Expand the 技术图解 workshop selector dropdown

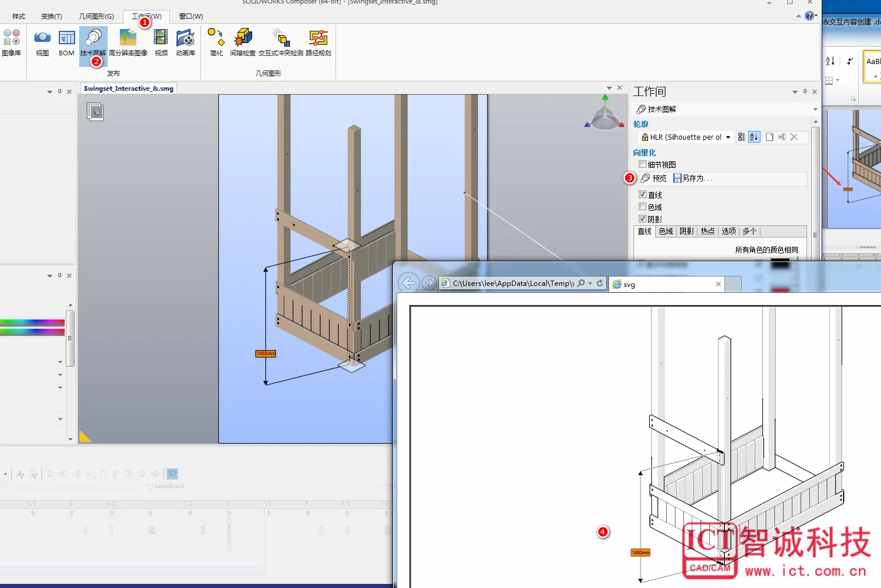(x=815, y=109)
